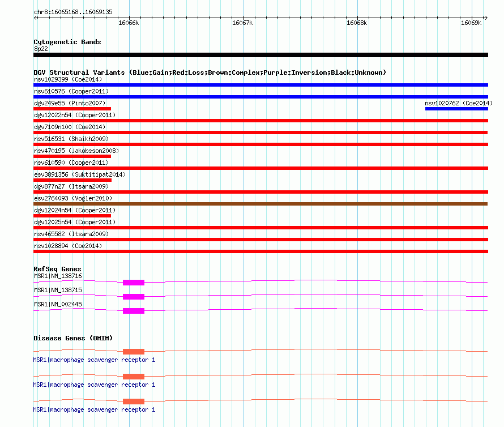
Task: Select the magenta exon of MSR1|NM_138715
Action: (134, 297)
